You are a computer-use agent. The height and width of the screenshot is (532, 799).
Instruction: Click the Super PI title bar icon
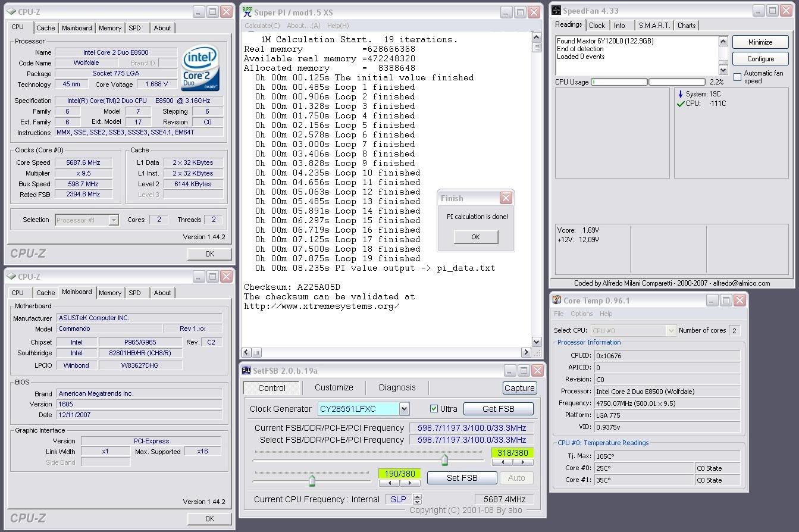247,11
